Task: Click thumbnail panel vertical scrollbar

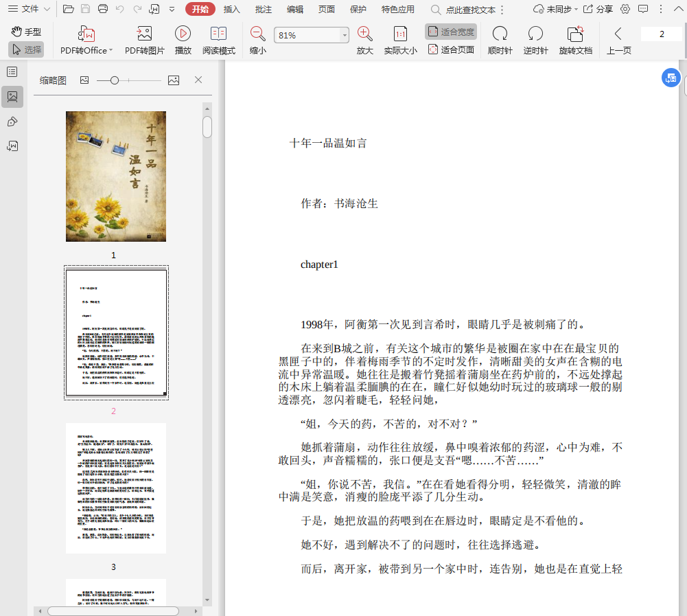Action: [x=207, y=127]
